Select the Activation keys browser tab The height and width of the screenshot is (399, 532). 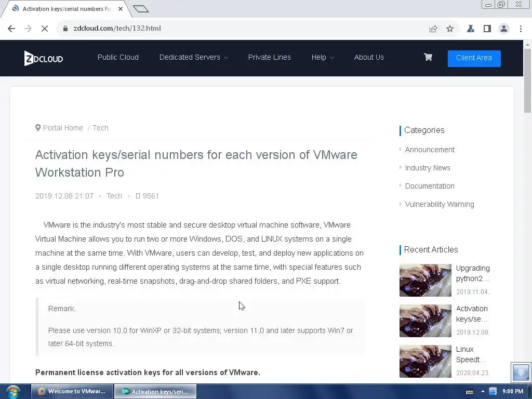(66, 9)
